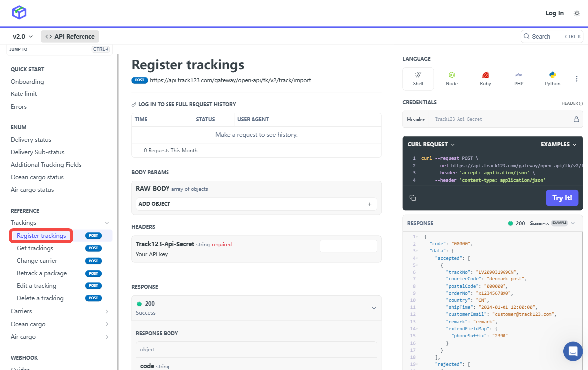Click the lock icon in credentials field

[x=576, y=119]
